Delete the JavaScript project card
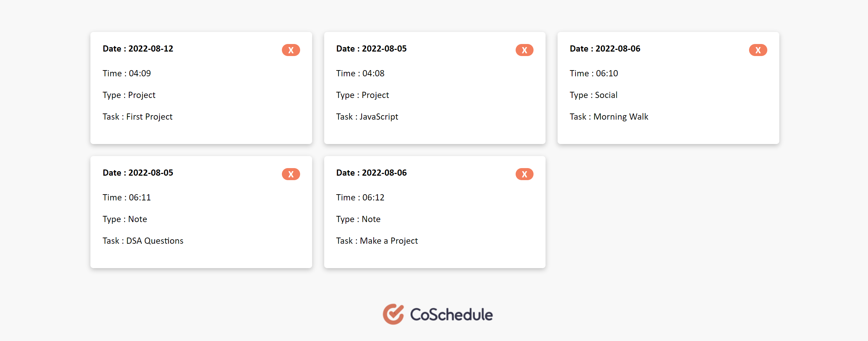868x341 pixels. [524, 50]
